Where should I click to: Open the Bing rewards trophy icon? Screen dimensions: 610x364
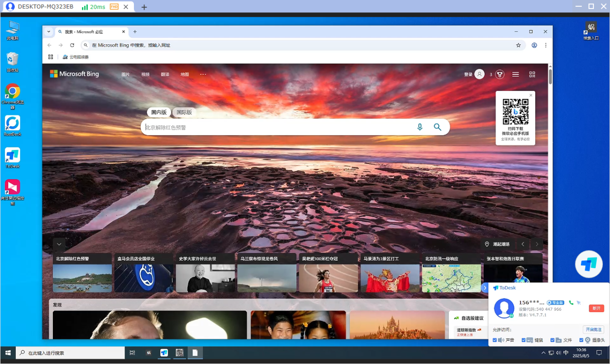[x=499, y=74]
